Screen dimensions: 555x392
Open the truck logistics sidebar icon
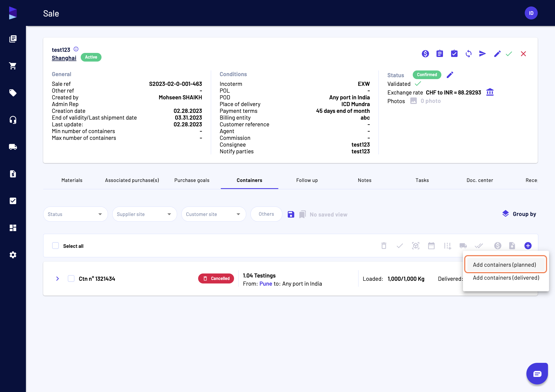[13, 147]
